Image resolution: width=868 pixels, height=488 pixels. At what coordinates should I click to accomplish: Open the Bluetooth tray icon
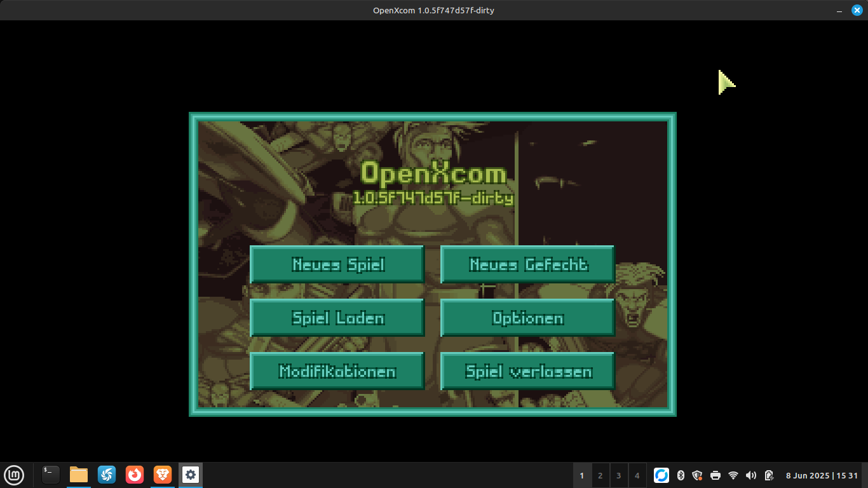[x=680, y=475]
